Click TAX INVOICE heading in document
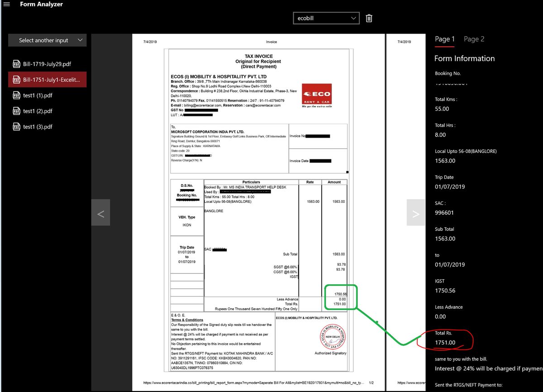Screen dimensions: 543x392 tap(258, 56)
